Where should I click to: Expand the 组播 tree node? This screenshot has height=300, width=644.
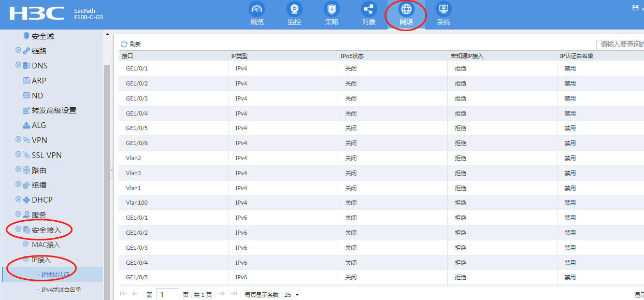tap(18, 185)
